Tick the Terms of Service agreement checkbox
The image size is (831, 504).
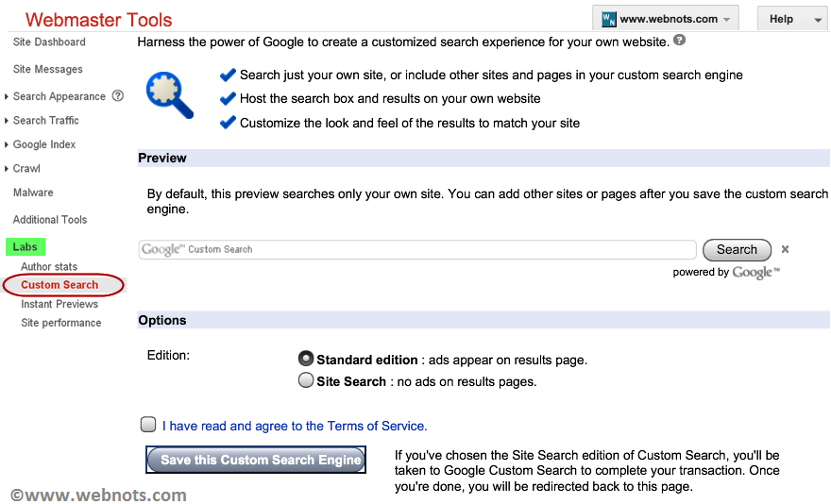pyautogui.click(x=148, y=425)
